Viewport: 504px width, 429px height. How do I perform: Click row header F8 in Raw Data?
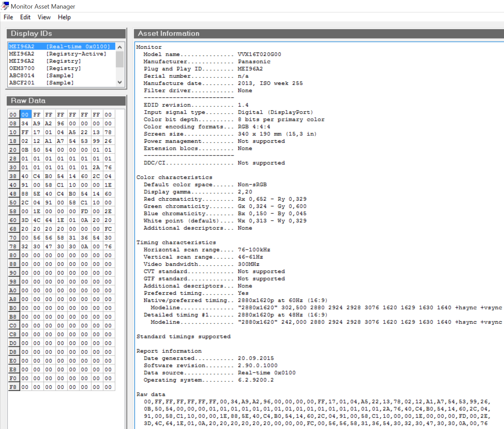click(x=13, y=387)
